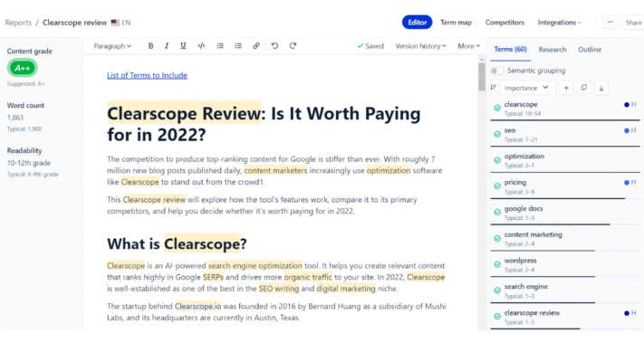Image resolution: width=644 pixels, height=362 pixels.
Task: Insert a code block using the code icon
Action: coord(201,46)
